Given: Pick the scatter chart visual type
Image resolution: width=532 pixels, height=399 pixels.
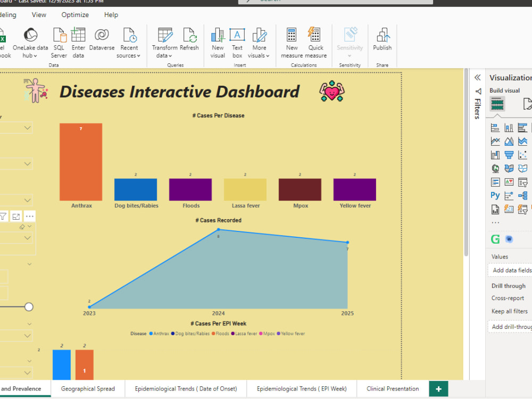Looking at the screenshot, I should (x=522, y=155).
